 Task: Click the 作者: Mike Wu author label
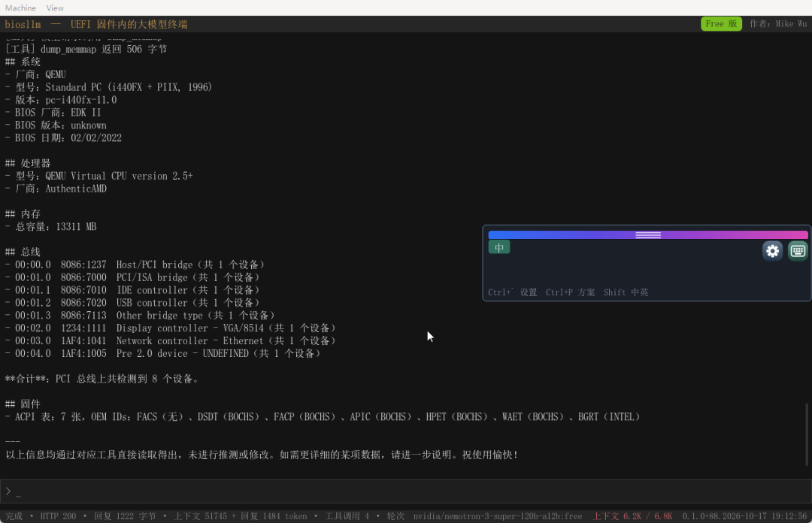[778, 24]
